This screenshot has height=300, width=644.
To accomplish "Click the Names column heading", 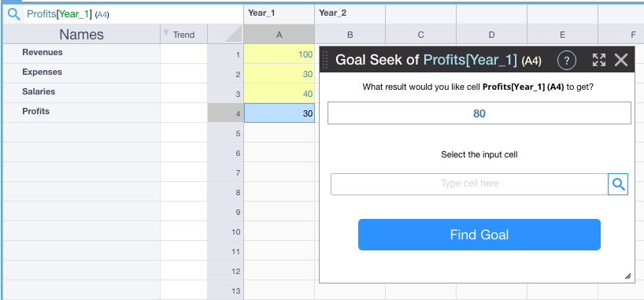I will (81, 34).
